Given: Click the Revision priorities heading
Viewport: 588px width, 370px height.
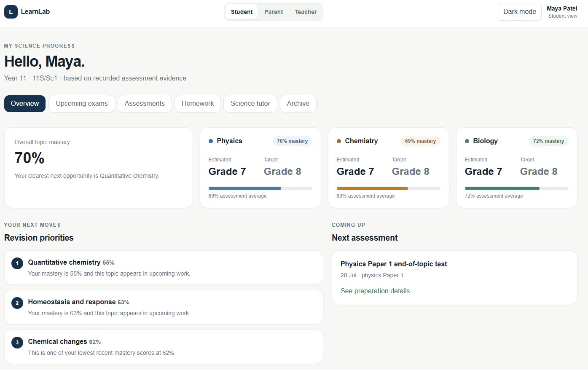Looking at the screenshot, I should tap(39, 238).
